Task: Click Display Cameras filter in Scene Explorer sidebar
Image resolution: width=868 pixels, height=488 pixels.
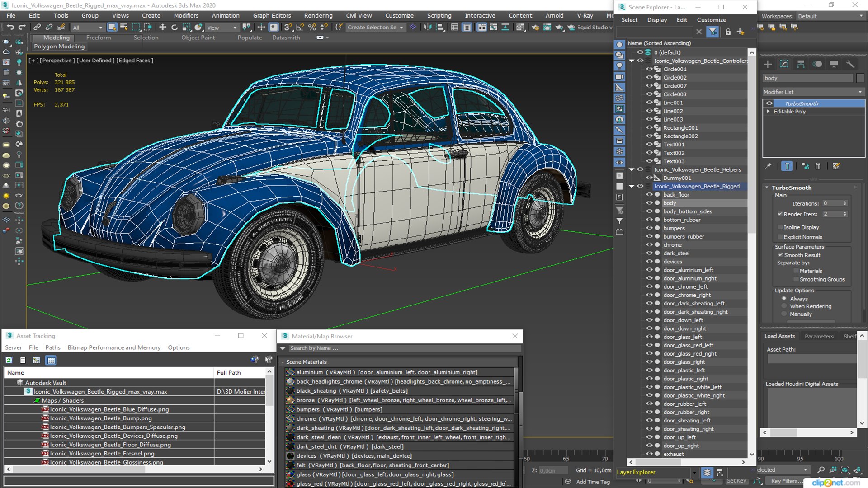Action: coord(619,77)
